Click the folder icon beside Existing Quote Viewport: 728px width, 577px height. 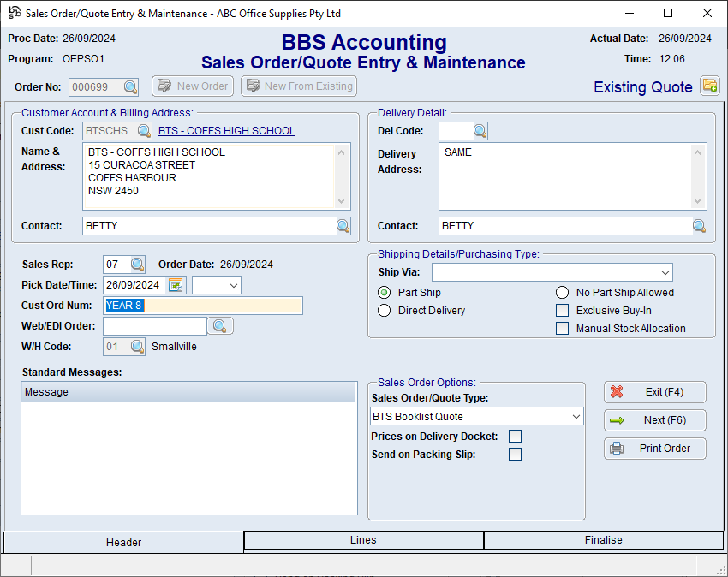(709, 86)
